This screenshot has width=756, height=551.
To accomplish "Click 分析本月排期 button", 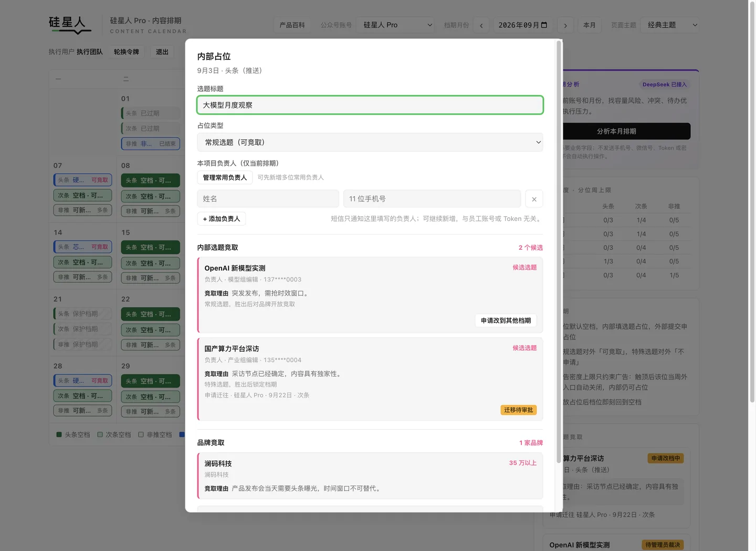I will click(x=616, y=131).
